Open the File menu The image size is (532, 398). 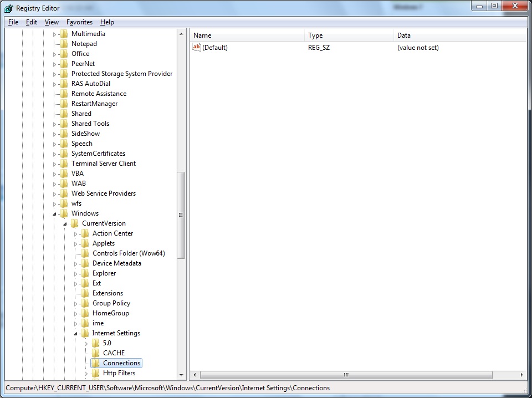(x=13, y=22)
